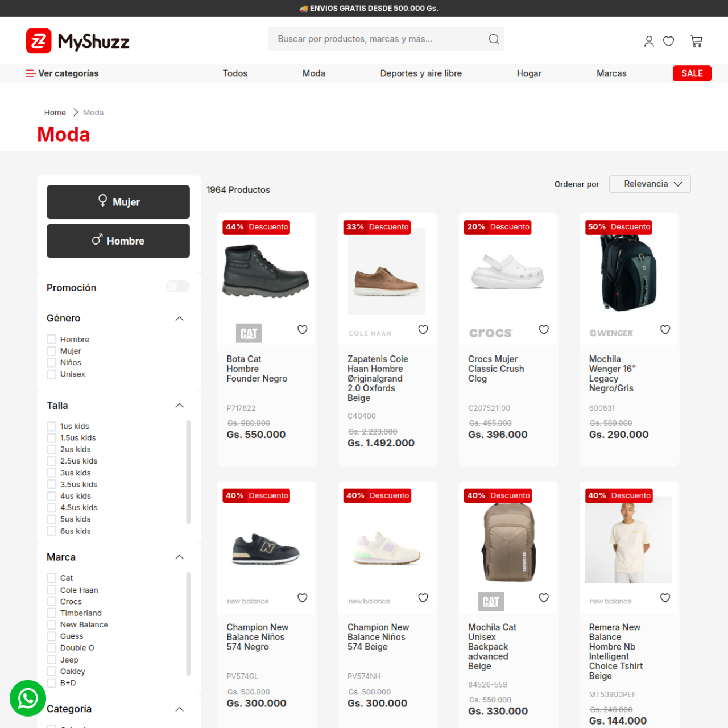Collapse the Talla filter section
The height and width of the screenshot is (728, 728).
180,406
